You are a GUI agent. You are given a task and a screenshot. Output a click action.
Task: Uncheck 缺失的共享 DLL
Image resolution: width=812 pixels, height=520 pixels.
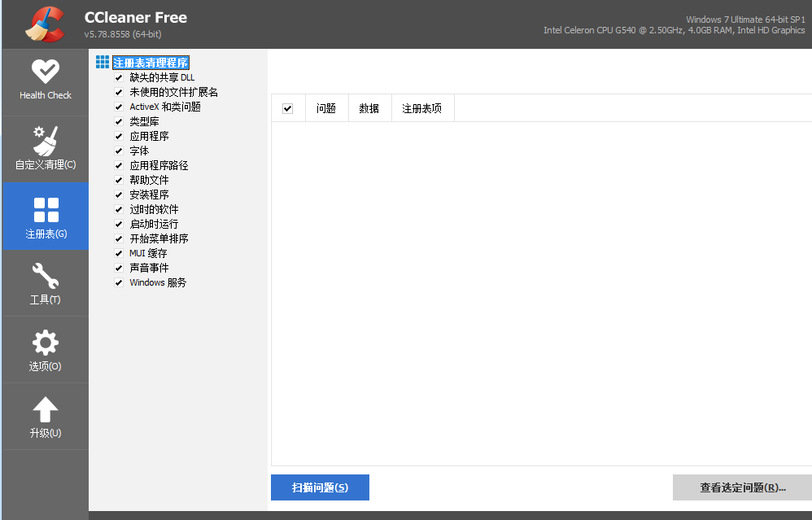coord(119,76)
